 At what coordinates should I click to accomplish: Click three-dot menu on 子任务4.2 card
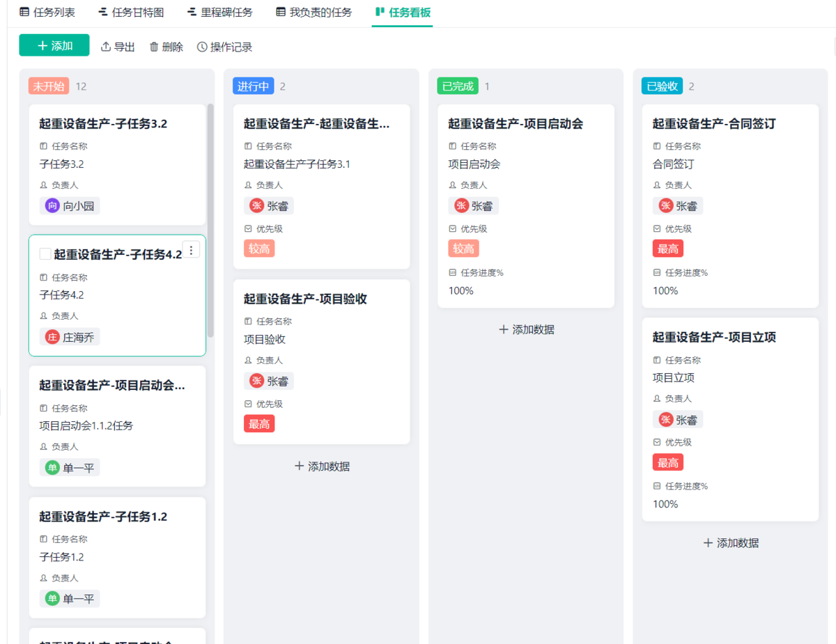pyautogui.click(x=191, y=249)
